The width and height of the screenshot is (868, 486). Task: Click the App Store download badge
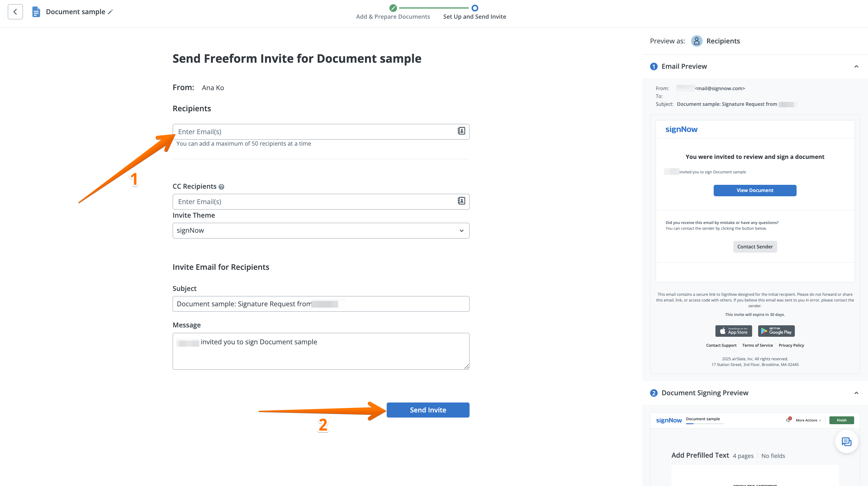734,331
